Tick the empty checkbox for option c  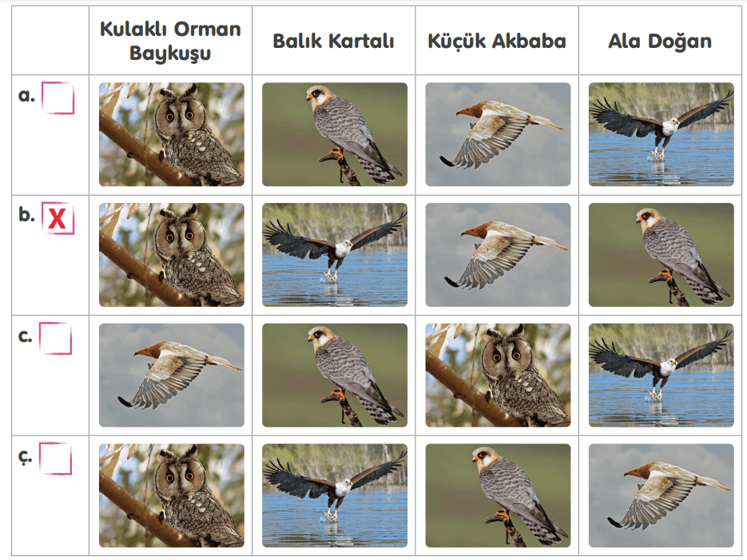click(x=55, y=339)
